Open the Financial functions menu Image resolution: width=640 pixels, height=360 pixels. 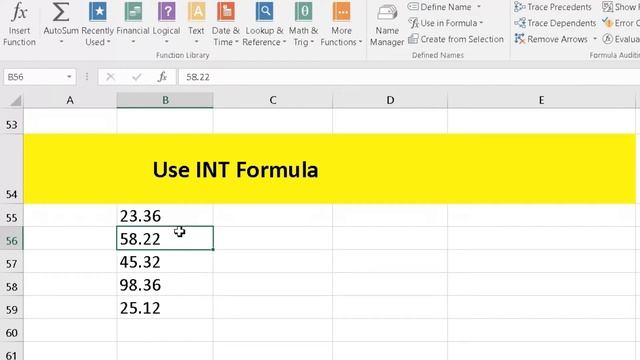coord(133,24)
